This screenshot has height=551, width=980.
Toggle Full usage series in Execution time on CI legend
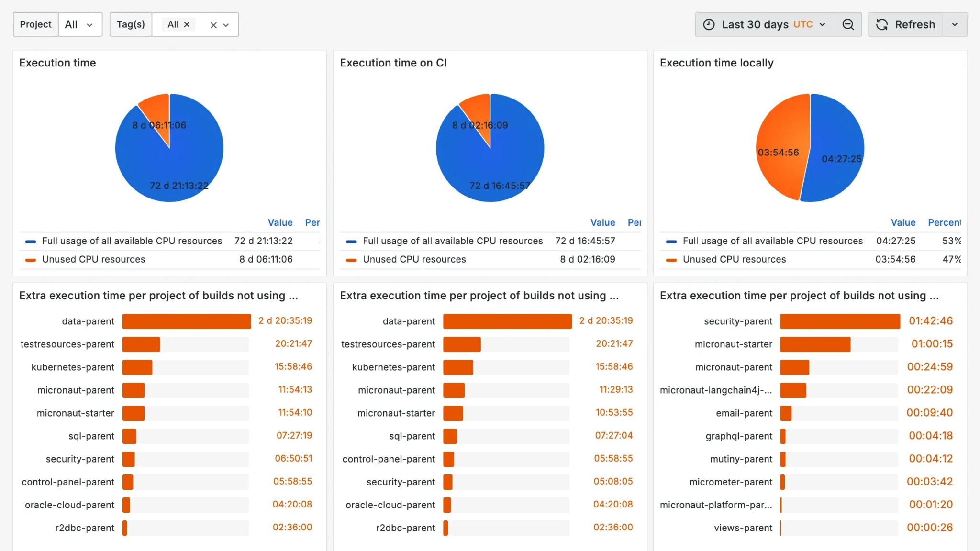pyautogui.click(x=453, y=241)
